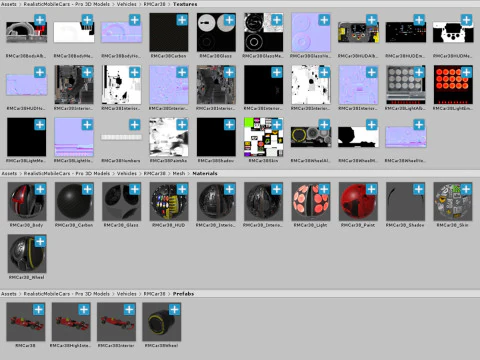Screen dimensions: 480x360
Task: Click the plus icon on RMCar38Skin texture
Action: [x=277, y=125]
